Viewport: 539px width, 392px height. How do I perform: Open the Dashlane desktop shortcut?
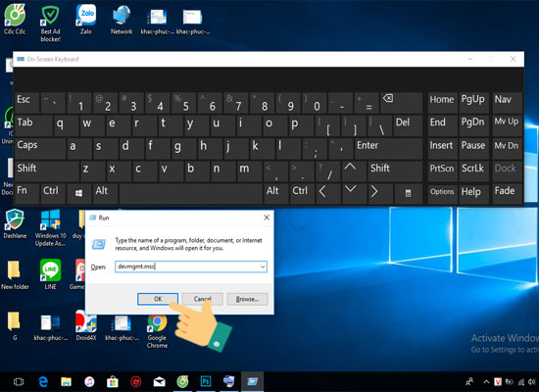pyautogui.click(x=15, y=223)
